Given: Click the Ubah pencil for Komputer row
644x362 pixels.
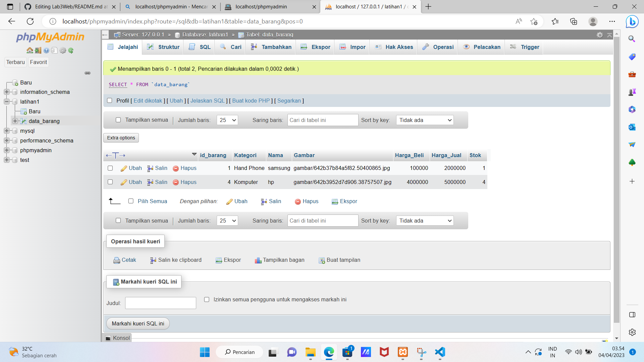Looking at the screenshot, I should (x=124, y=182).
